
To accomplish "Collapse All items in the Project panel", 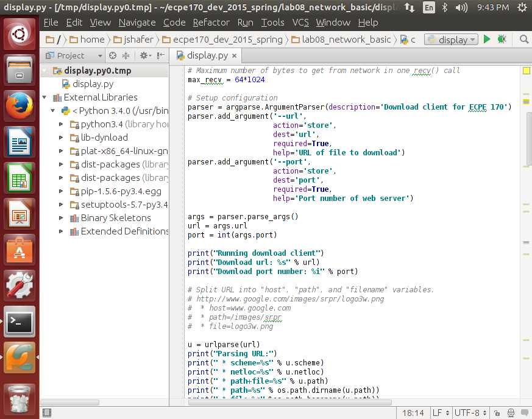I will click(x=126, y=55).
